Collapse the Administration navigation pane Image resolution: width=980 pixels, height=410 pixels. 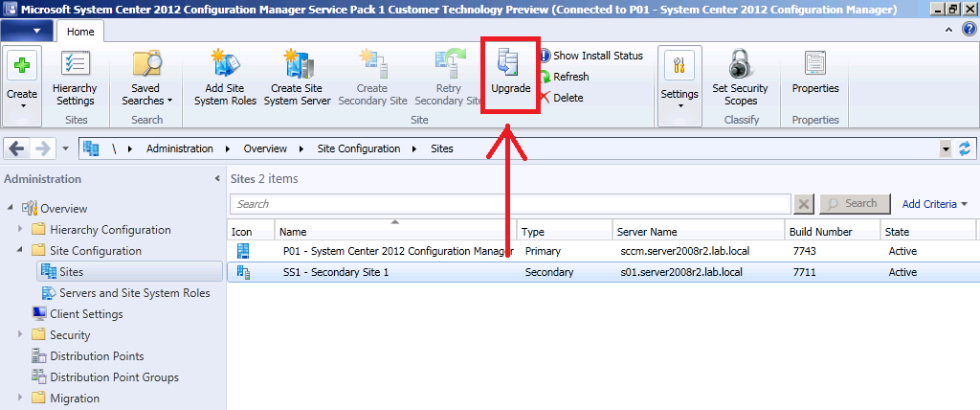pos(216,179)
